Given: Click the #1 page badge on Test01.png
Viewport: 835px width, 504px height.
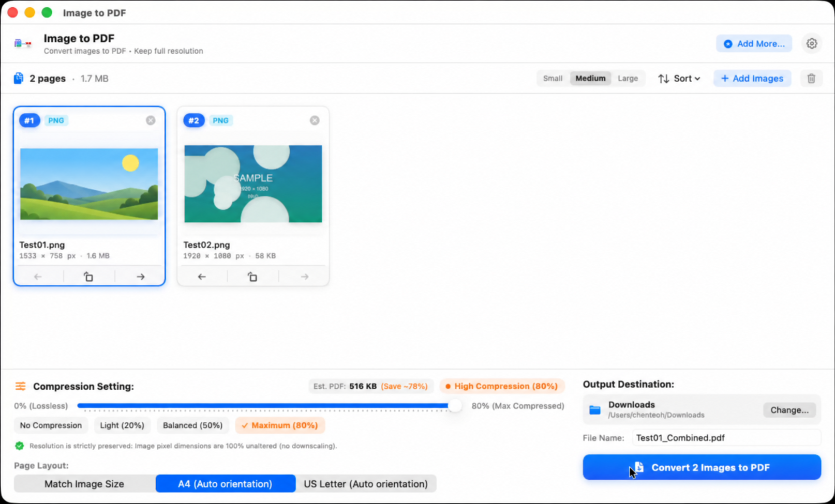Looking at the screenshot, I should coord(29,120).
